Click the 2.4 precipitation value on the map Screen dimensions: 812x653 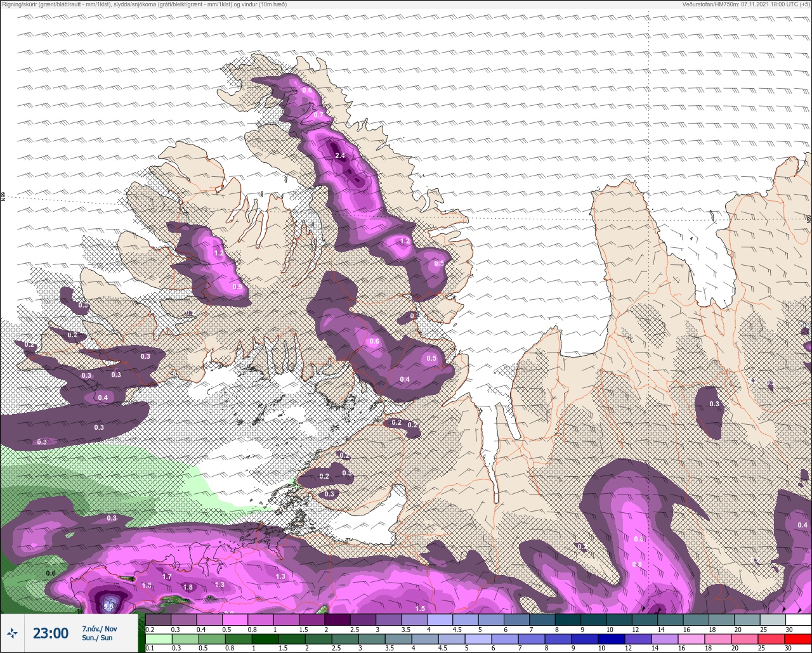[340, 156]
